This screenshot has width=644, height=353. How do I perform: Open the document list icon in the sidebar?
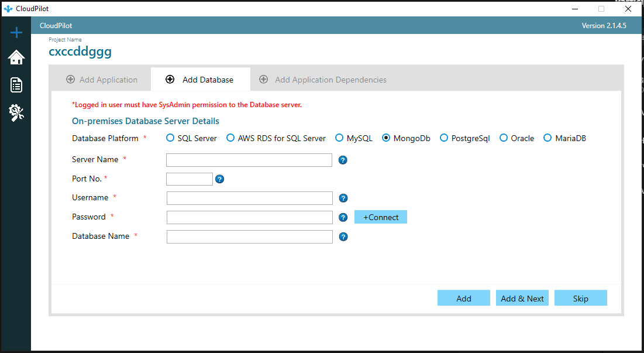coord(16,85)
